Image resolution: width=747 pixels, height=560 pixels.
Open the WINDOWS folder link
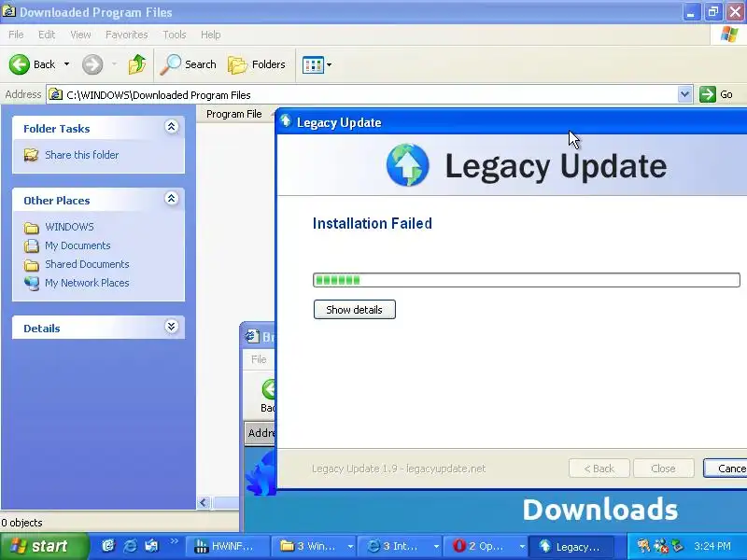(x=69, y=227)
